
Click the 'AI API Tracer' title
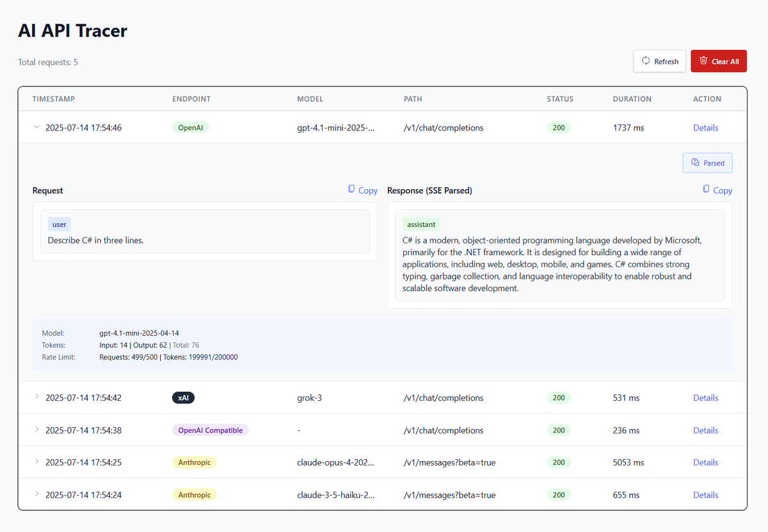coord(72,30)
